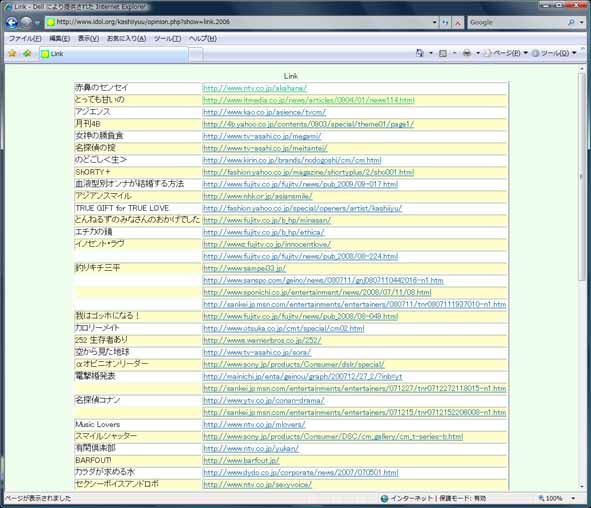Open the warnerbros.co.jp/252 link
The height and width of the screenshot is (508, 591).
click(x=262, y=341)
